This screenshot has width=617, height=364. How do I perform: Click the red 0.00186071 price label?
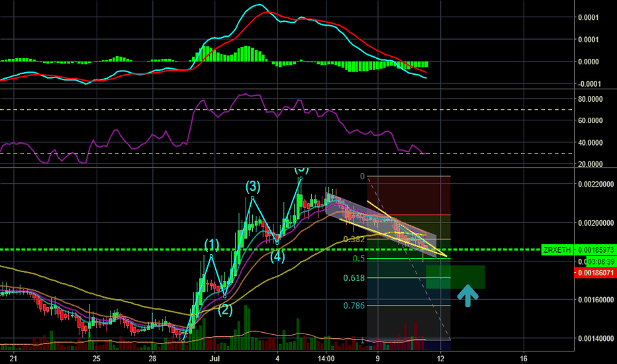tap(596, 272)
